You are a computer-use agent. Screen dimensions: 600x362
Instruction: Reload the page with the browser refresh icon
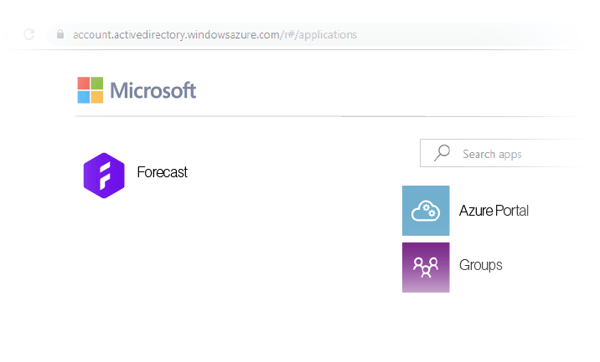[x=29, y=34]
